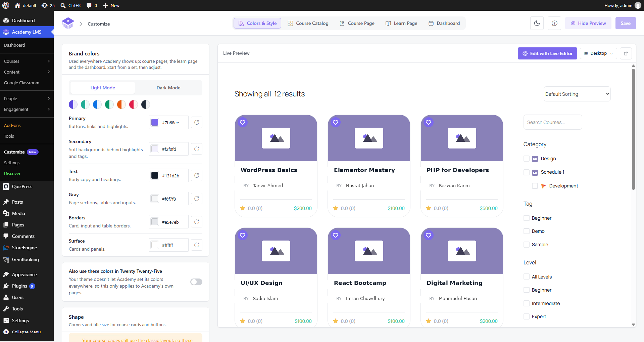Switch to the Dashboard tab in header
644x342 pixels.
pyautogui.click(x=444, y=23)
